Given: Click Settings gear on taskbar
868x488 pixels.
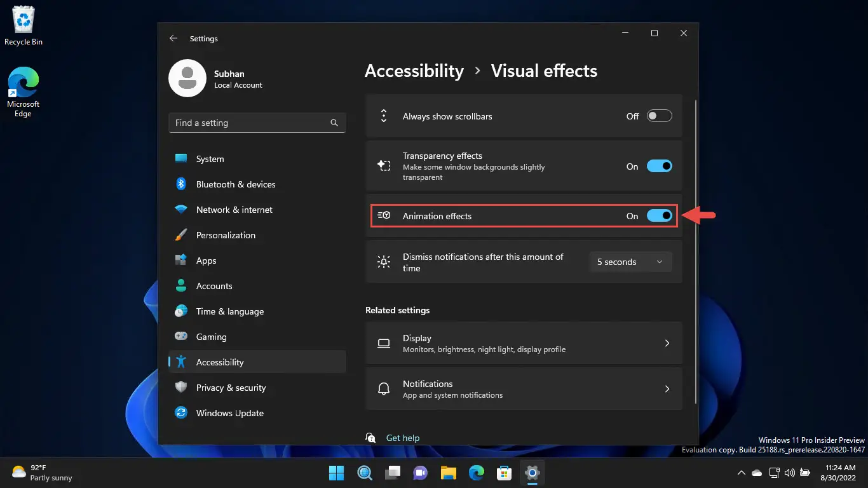Looking at the screenshot, I should tap(532, 473).
